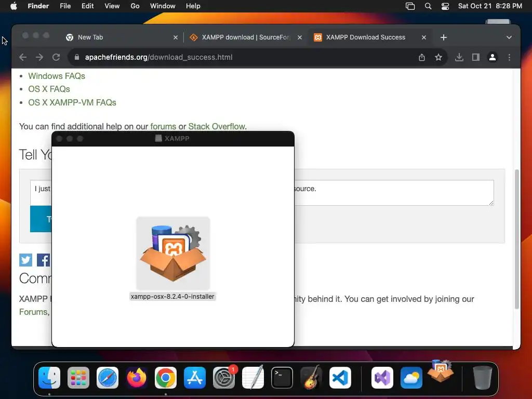Share this page via the share icon

[x=422, y=57]
